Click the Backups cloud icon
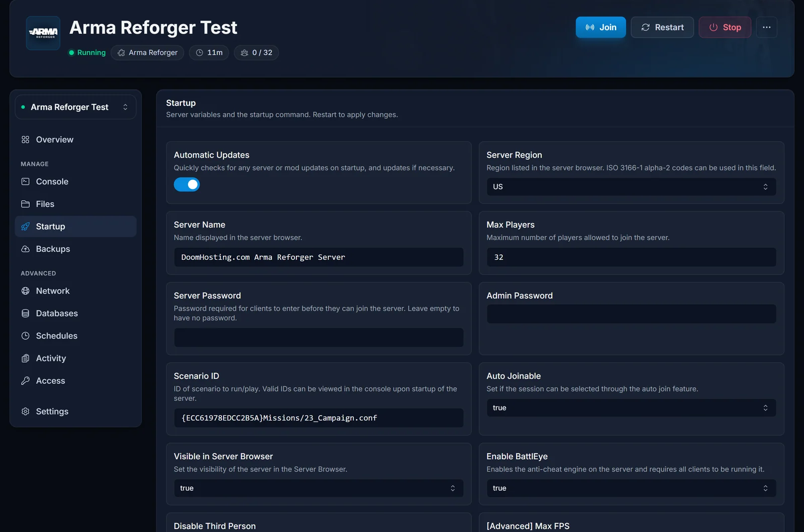Viewport: 804px width, 532px height. (x=26, y=249)
